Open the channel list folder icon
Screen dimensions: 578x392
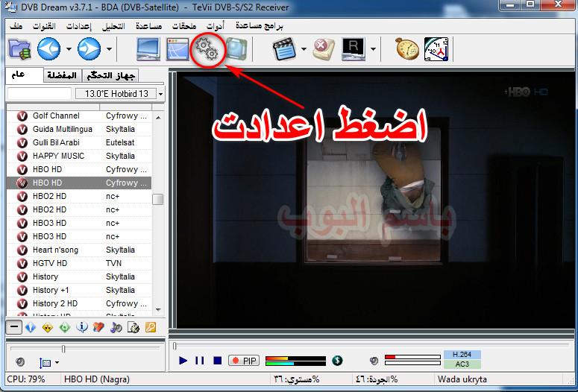point(19,49)
